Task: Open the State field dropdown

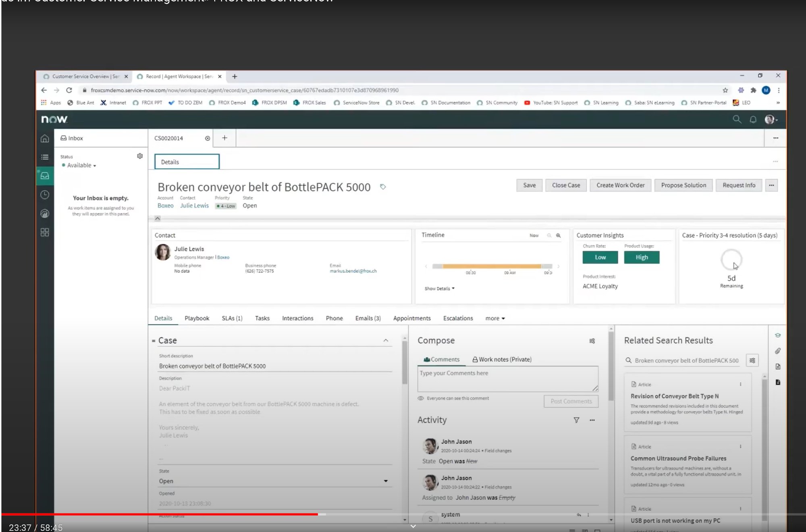Action: (x=275, y=481)
